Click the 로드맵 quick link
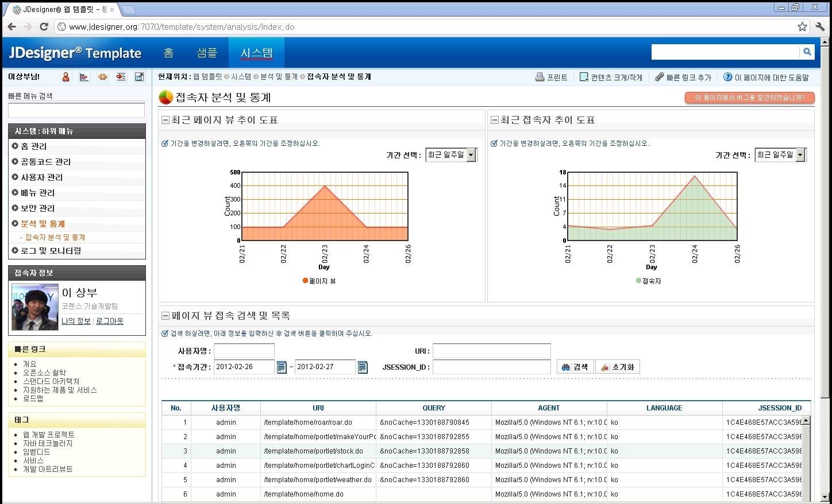Screen dimensions: 832x504 (33, 398)
